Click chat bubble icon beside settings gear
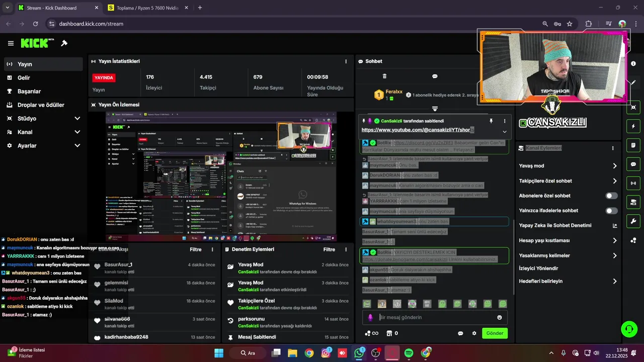The height and width of the screenshot is (362, 644). tap(460, 333)
